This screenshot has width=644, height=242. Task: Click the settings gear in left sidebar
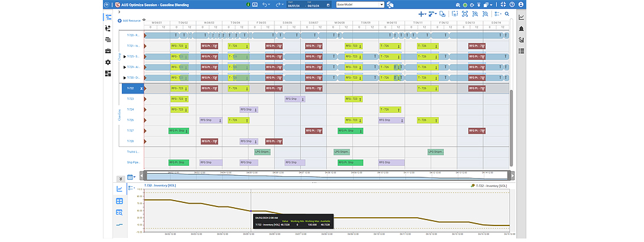[x=108, y=62]
